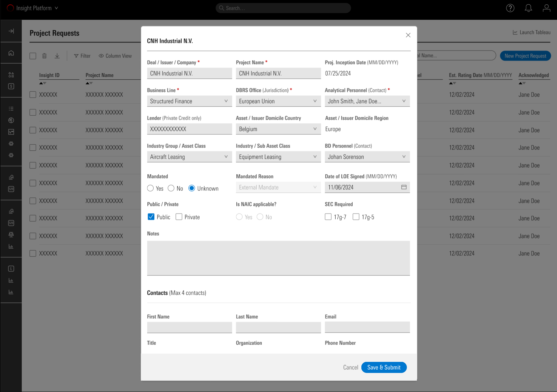The height and width of the screenshot is (392, 557).
Task: Open the user profile icon
Action: [x=546, y=8]
